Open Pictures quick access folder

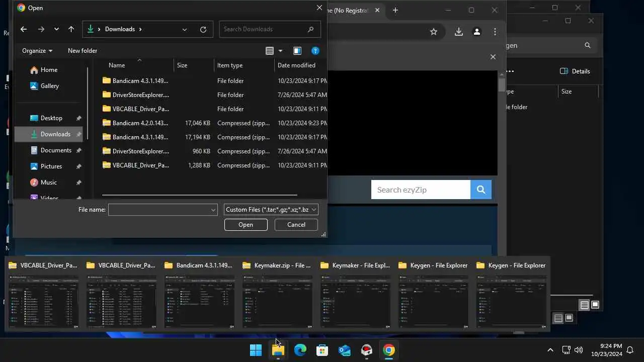51,166
